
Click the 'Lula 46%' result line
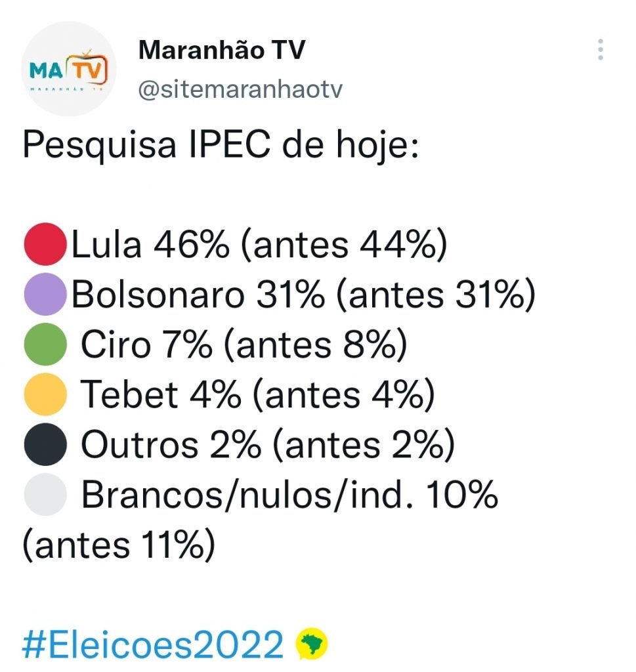click(259, 245)
